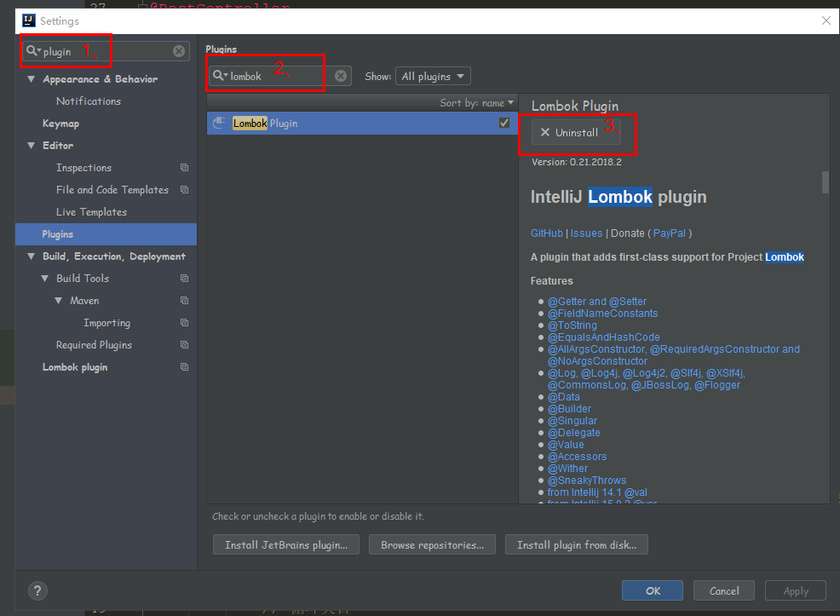Click the project-level icon beside Required Plugins

tap(184, 344)
